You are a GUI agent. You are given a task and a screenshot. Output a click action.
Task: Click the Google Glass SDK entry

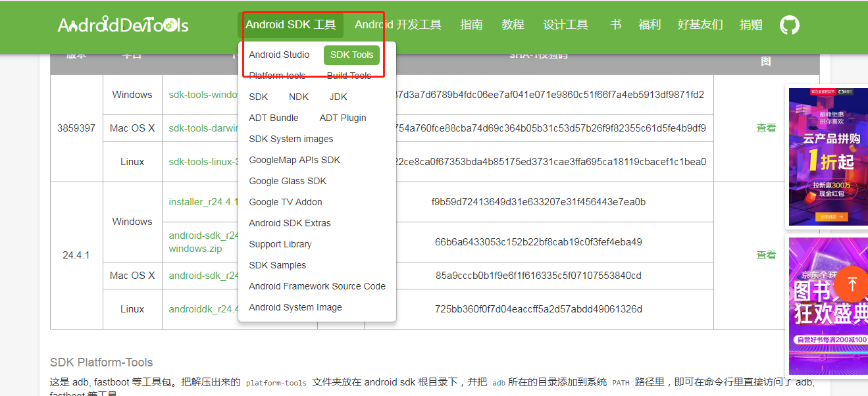[288, 180]
